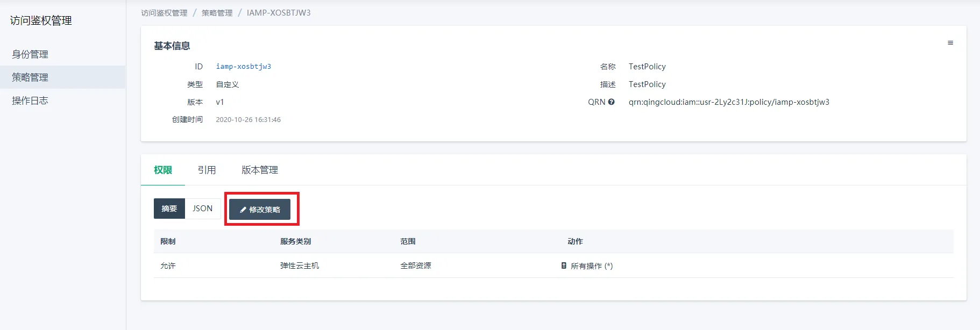Click the 策略管理 breadcrumb link
The height and width of the screenshot is (330, 980).
[217, 13]
